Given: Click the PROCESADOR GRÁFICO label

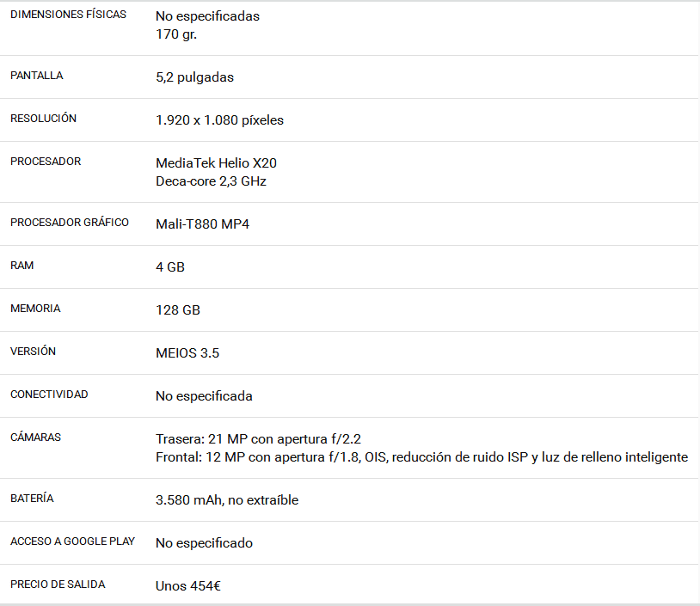Looking at the screenshot, I should 70,223.
